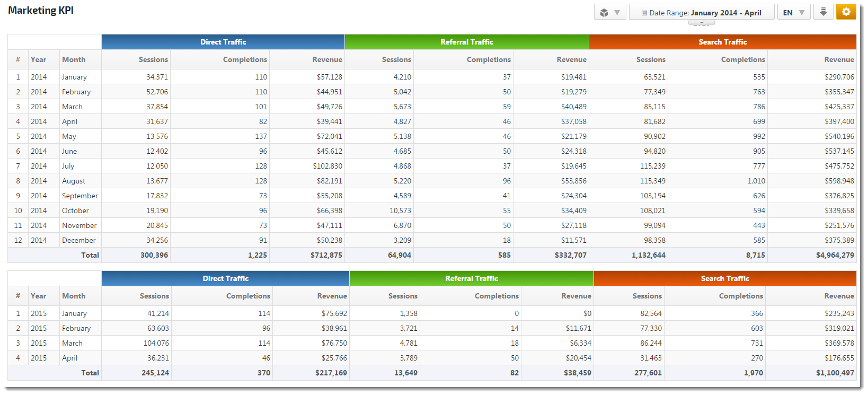Click the Total label in 2014 table
The image size is (868, 395).
90,255
